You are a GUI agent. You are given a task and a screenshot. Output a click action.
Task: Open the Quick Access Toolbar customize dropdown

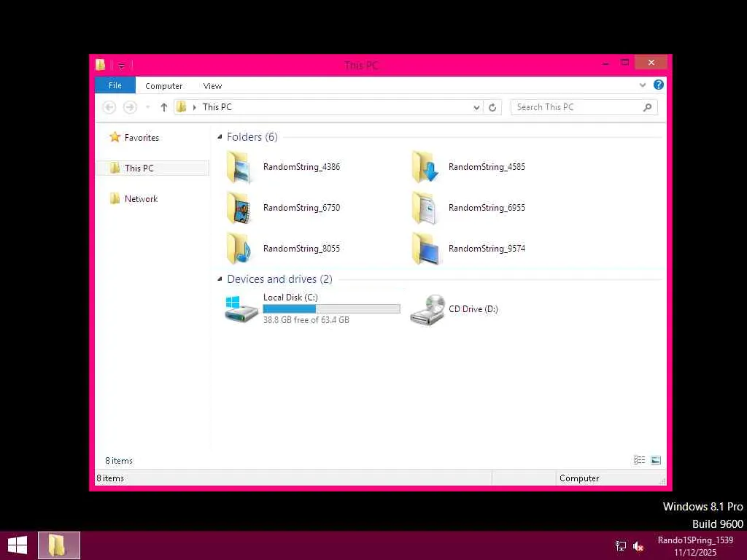(122, 66)
